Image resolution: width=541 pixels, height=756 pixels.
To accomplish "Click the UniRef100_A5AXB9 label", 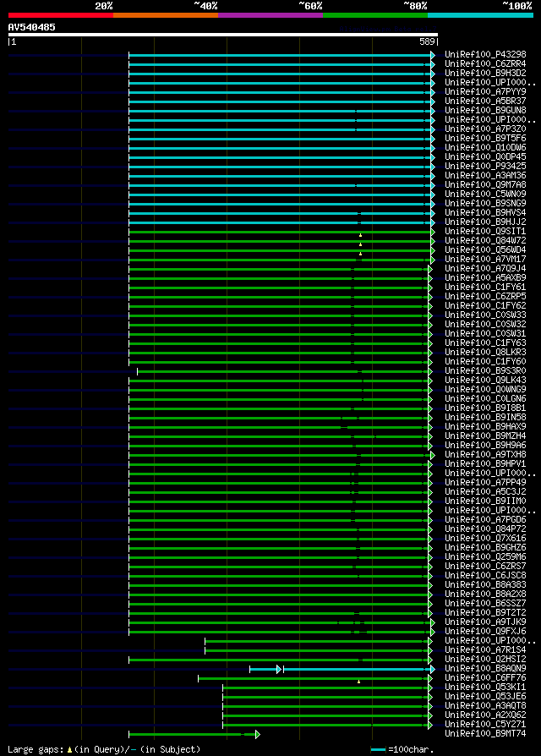I will [485, 277].
